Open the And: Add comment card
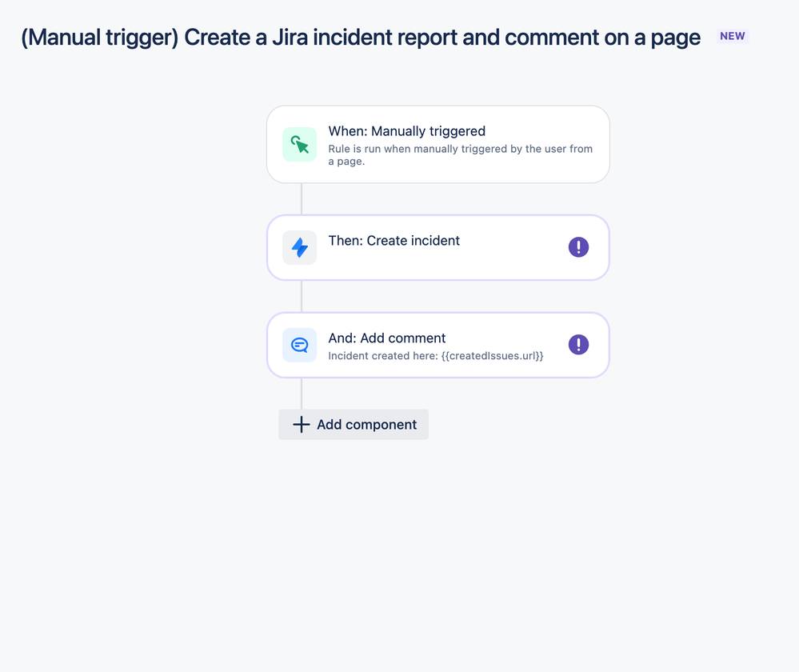 click(438, 345)
